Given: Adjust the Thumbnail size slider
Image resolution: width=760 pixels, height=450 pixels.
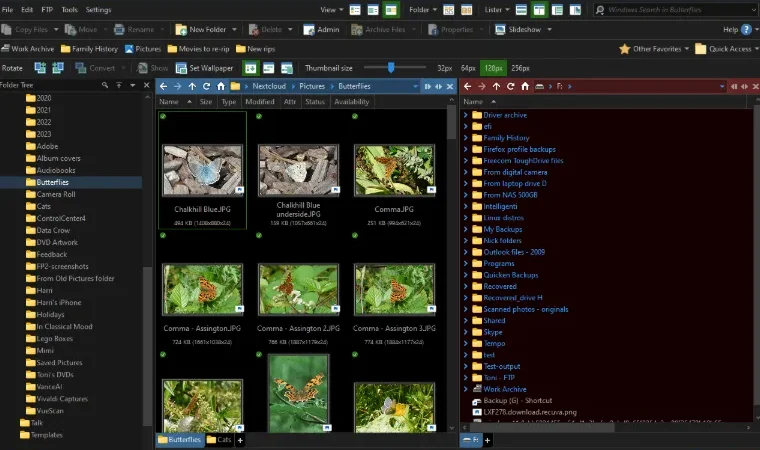Looking at the screenshot, I should (x=391, y=68).
